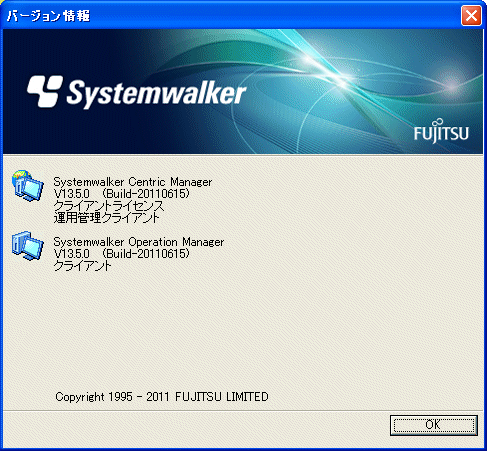
Task: Click the Systemwalker logo in banner
Action: pos(137,92)
